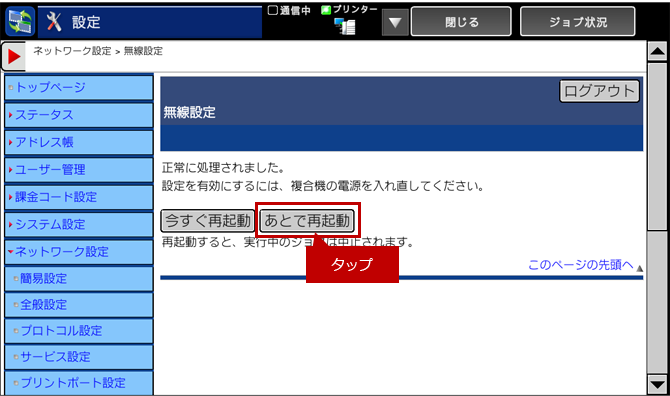Expand 課金コード設定 menu
The image size is (670, 396).
79,197
